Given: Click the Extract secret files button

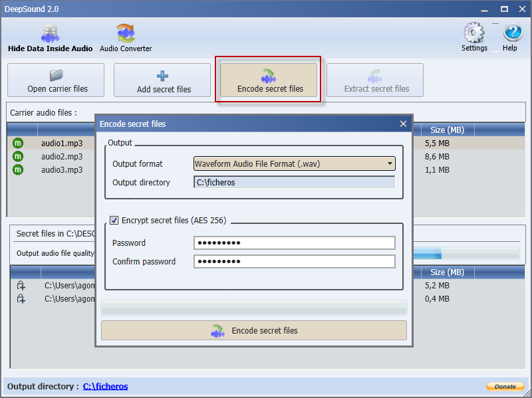Looking at the screenshot, I should pyautogui.click(x=375, y=80).
